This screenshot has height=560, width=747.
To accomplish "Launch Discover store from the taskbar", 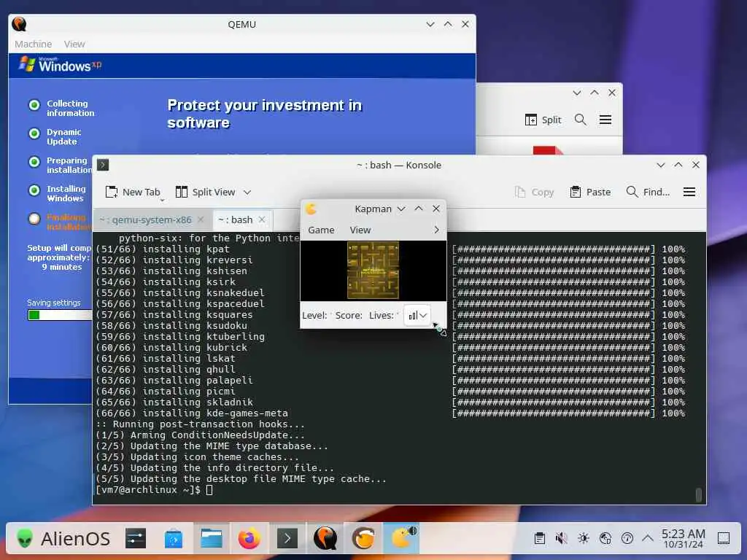I will (174, 539).
